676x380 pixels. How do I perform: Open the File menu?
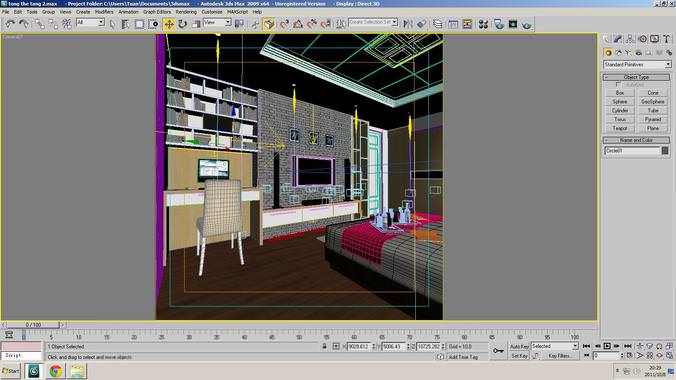pyautogui.click(x=6, y=12)
